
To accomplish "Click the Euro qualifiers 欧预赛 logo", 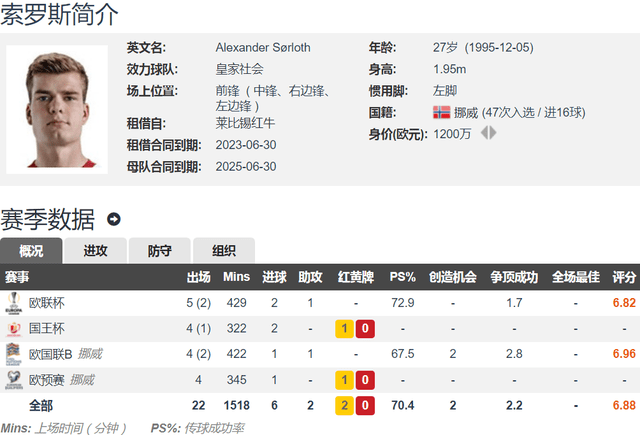I will pyautogui.click(x=14, y=380).
